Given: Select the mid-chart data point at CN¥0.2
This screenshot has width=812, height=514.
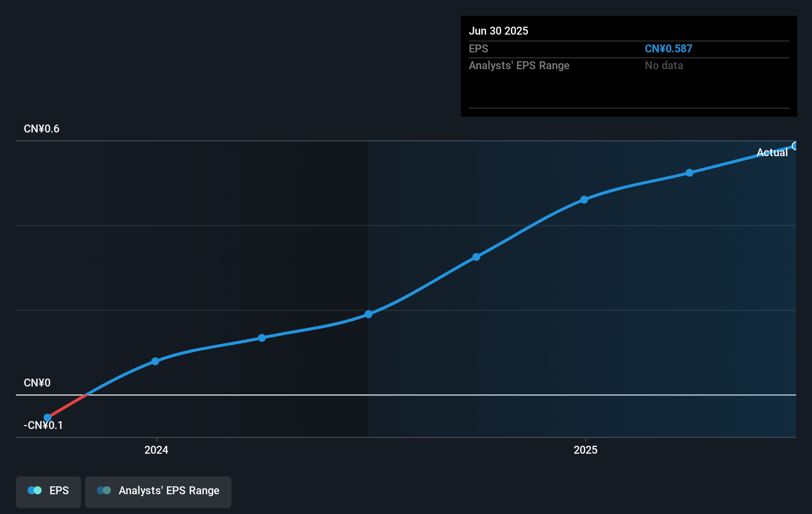Looking at the screenshot, I should pos(368,314).
